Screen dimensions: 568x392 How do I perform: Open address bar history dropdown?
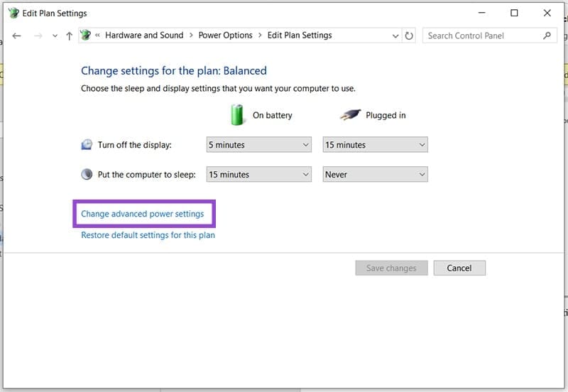[x=395, y=36]
